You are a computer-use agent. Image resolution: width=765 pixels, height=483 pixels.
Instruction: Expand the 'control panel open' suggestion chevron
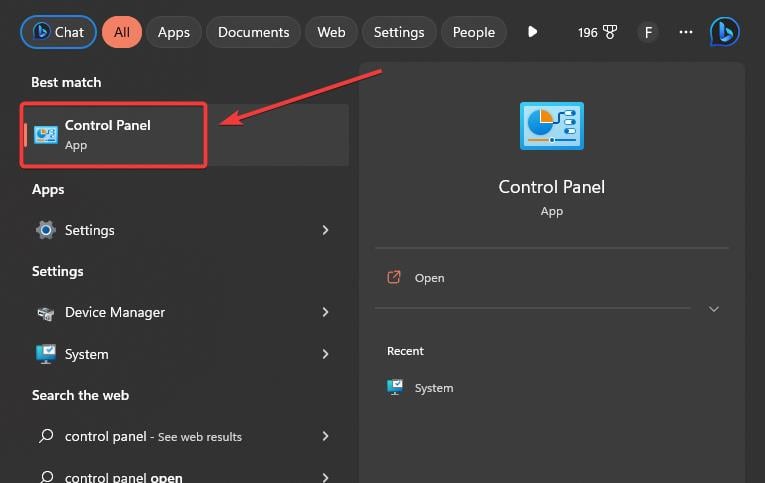pyautogui.click(x=325, y=477)
